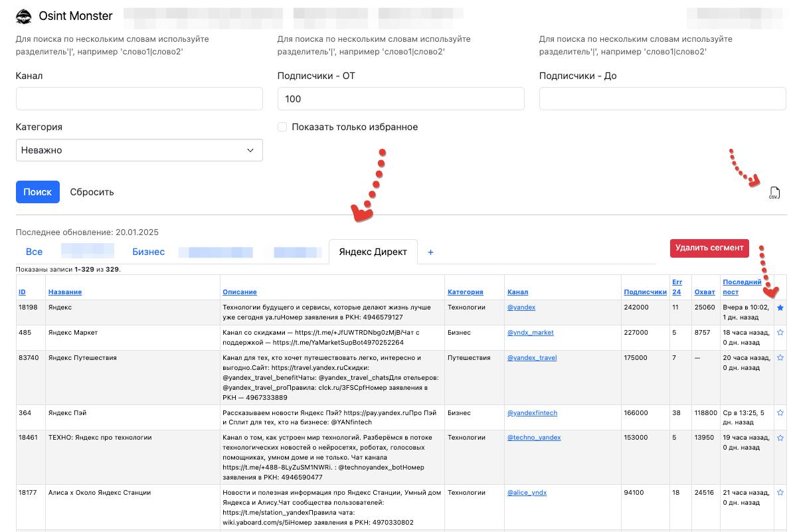Enable the 'Показать только избранное' checkbox
This screenshot has height=532, width=789.
(282, 126)
